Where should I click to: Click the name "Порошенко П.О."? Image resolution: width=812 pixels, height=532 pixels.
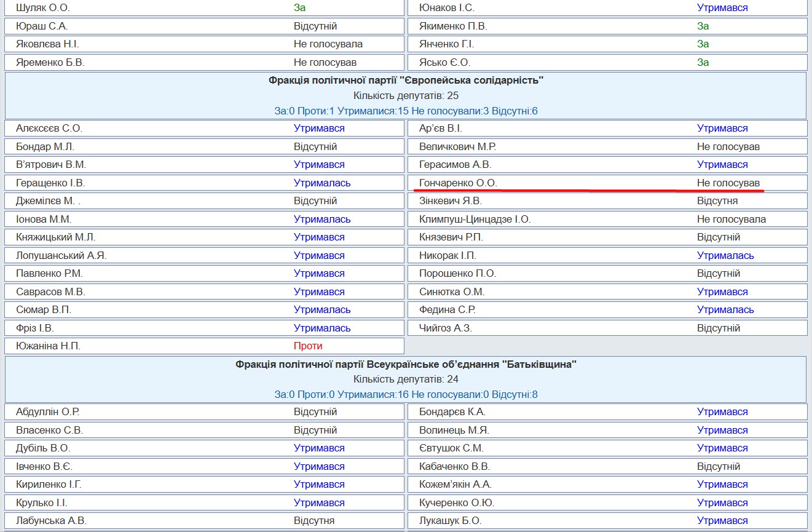click(x=458, y=274)
